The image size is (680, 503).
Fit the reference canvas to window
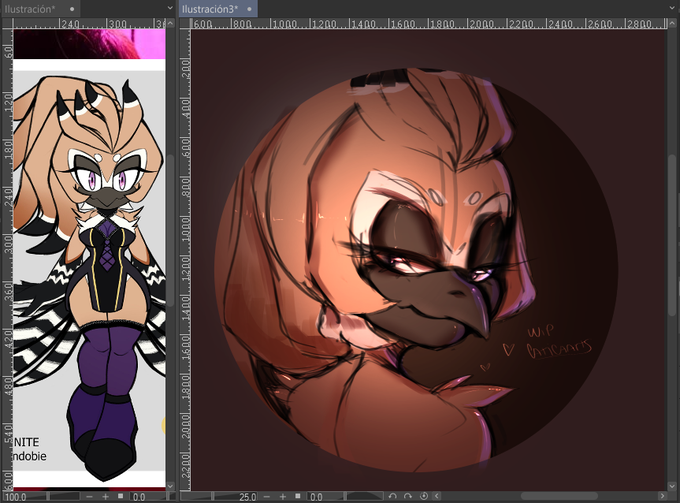(120, 497)
